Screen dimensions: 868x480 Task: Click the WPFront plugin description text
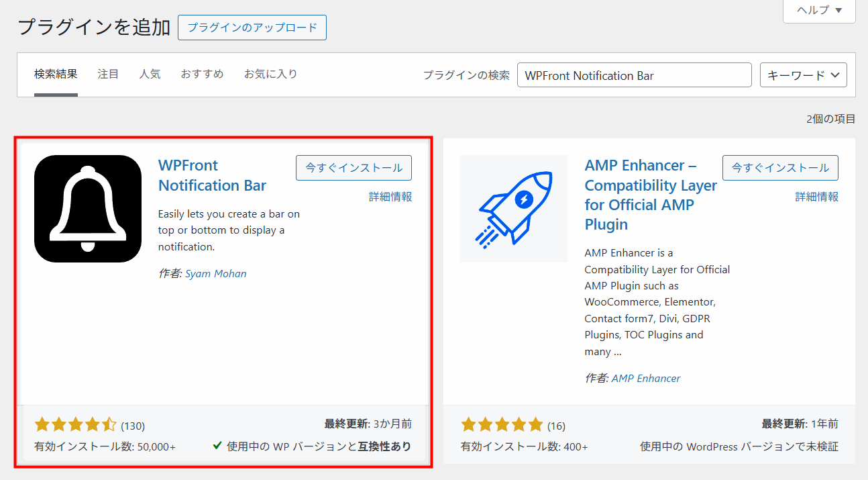(229, 230)
